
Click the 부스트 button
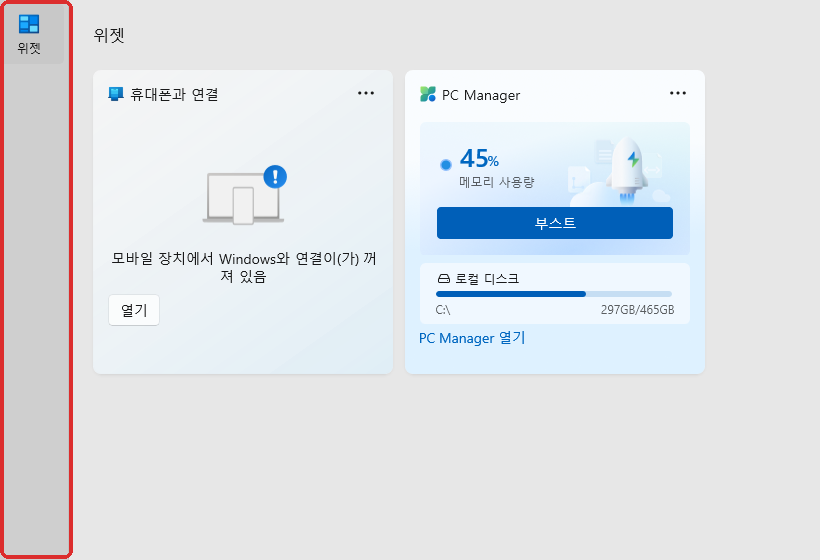[555, 223]
